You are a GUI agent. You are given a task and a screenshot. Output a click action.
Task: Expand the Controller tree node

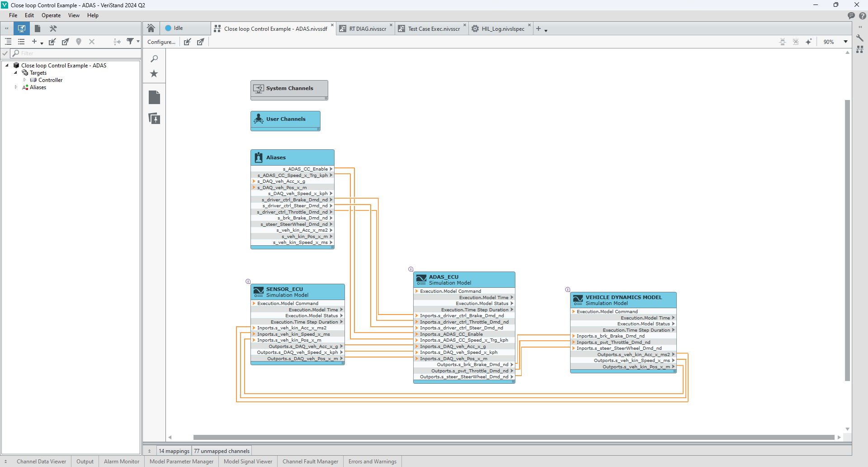[x=24, y=80]
